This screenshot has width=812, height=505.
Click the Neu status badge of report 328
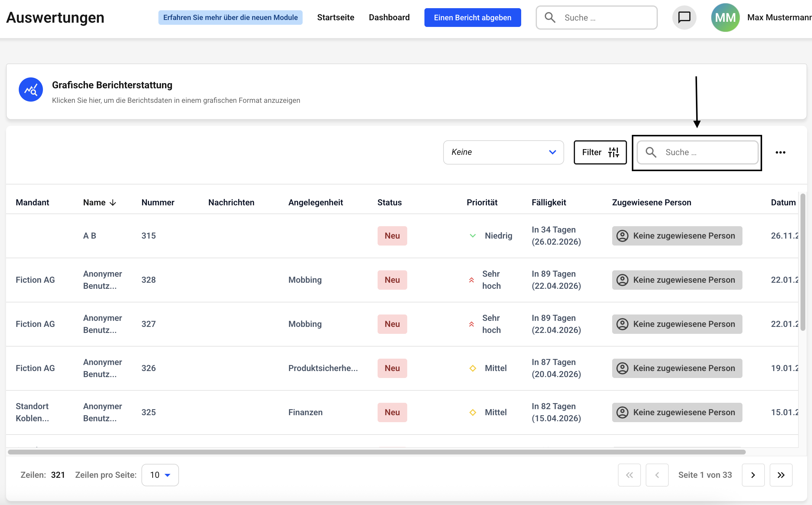392,280
